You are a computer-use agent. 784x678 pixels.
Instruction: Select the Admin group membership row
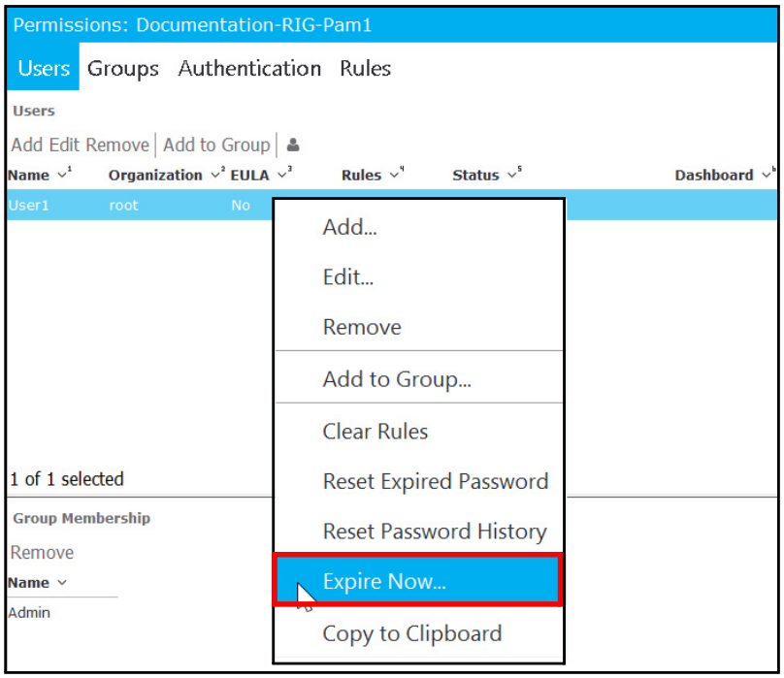29,612
